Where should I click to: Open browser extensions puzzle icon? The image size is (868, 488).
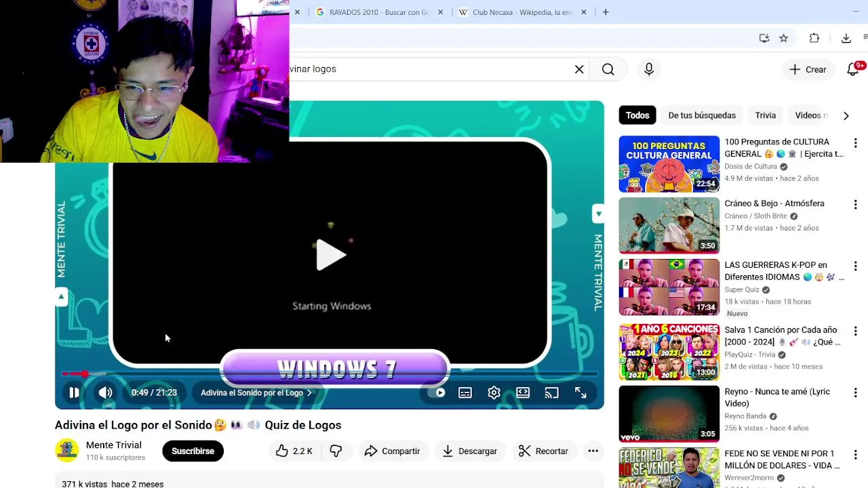click(x=814, y=38)
